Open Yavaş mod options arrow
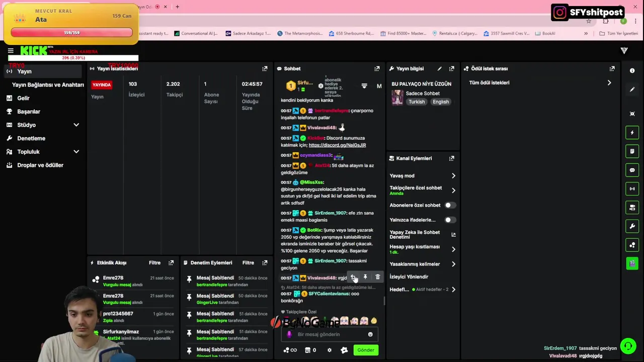This screenshot has height=362, width=644. (x=453, y=175)
